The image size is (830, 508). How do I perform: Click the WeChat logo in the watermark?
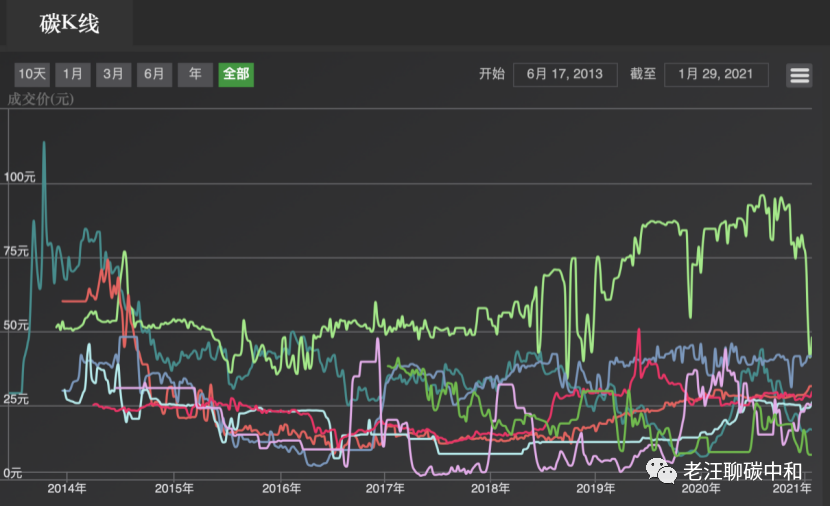coord(661,469)
